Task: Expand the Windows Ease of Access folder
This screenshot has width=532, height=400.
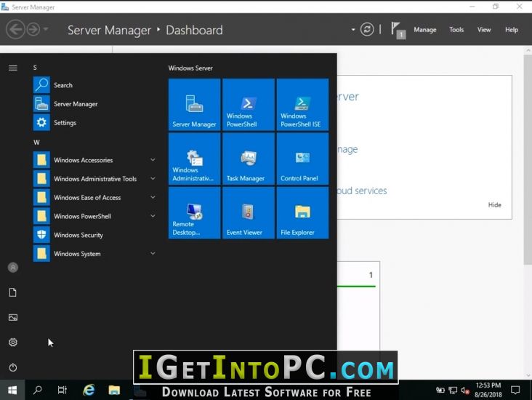Action: point(94,197)
